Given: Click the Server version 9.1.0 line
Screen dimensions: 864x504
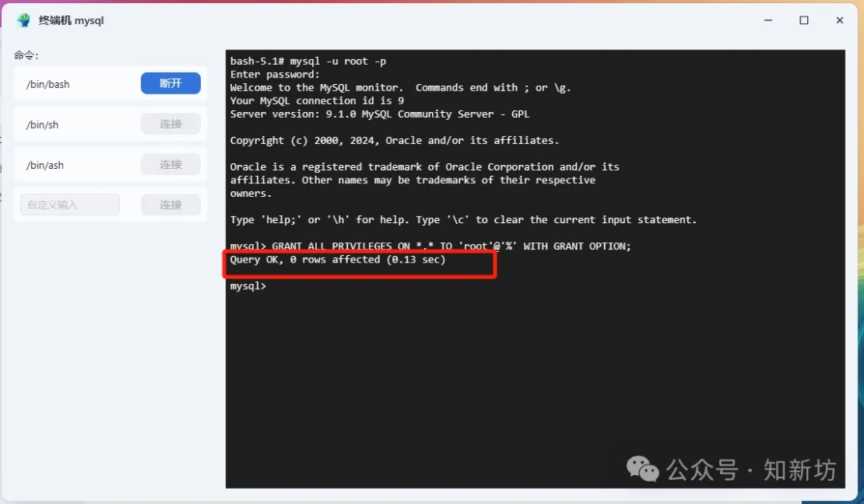Looking at the screenshot, I should [x=380, y=114].
